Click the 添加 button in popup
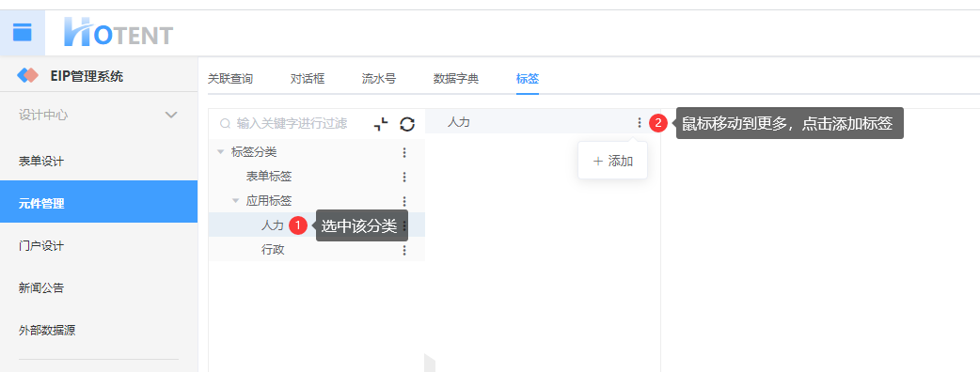 [612, 161]
